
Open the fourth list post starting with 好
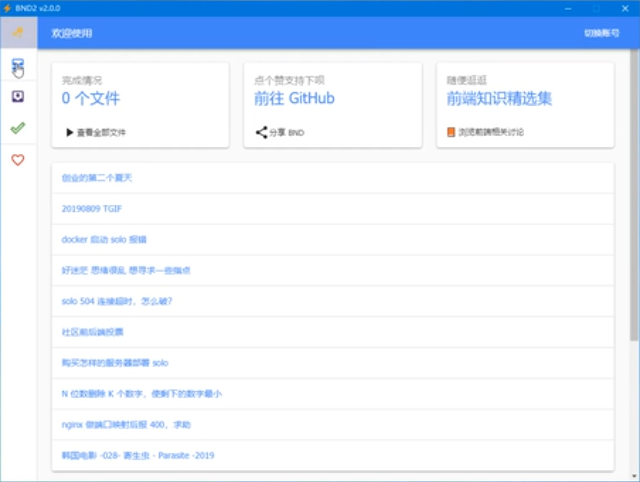coord(126,270)
